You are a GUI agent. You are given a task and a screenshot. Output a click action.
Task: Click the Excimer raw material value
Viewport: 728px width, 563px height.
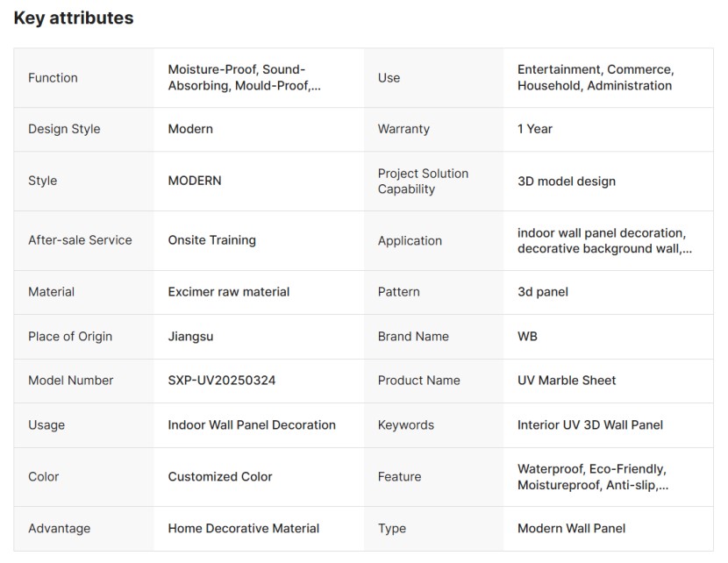pyautogui.click(x=228, y=292)
